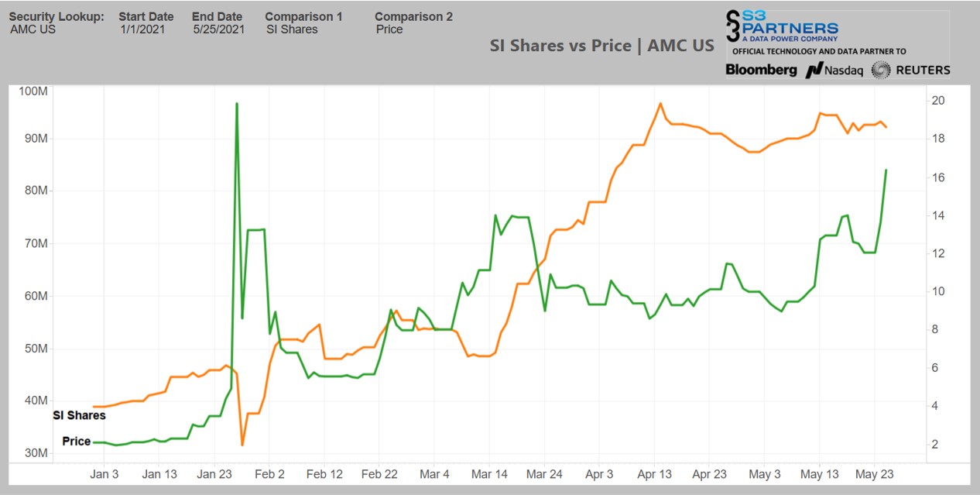Click the Feb 2 x-axis date label
Viewport: 980px width, 495px height.
pos(269,474)
